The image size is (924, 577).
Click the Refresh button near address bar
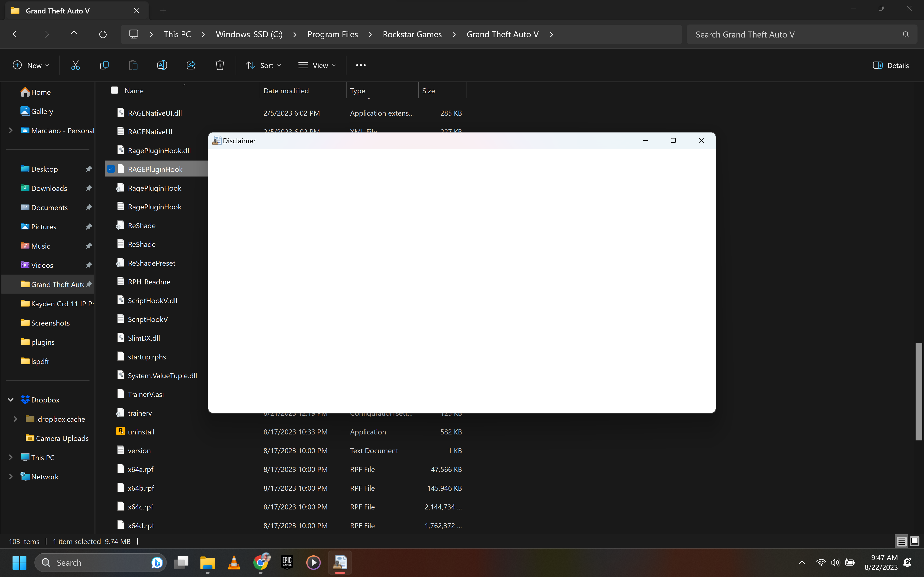(103, 34)
